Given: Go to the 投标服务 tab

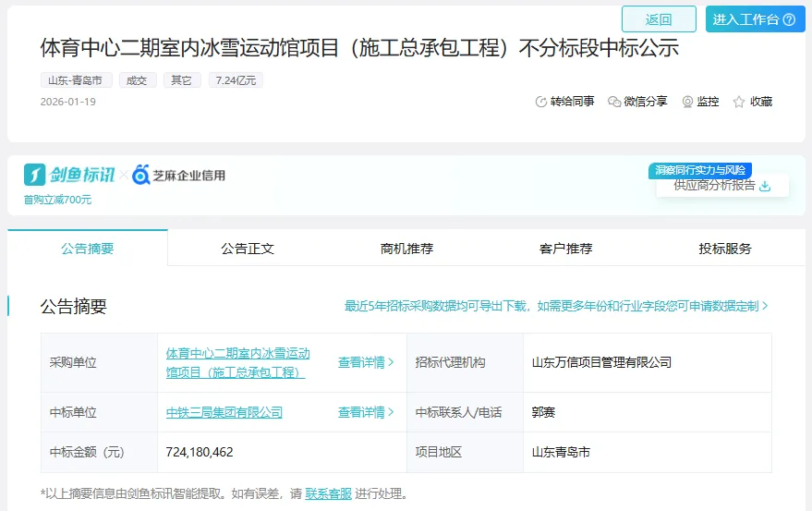Looking at the screenshot, I should (x=725, y=249).
